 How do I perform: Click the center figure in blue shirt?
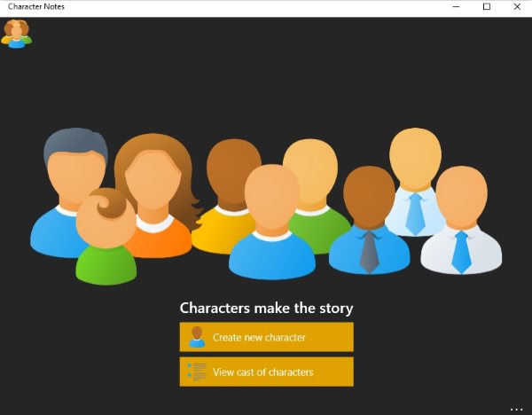click(272, 223)
